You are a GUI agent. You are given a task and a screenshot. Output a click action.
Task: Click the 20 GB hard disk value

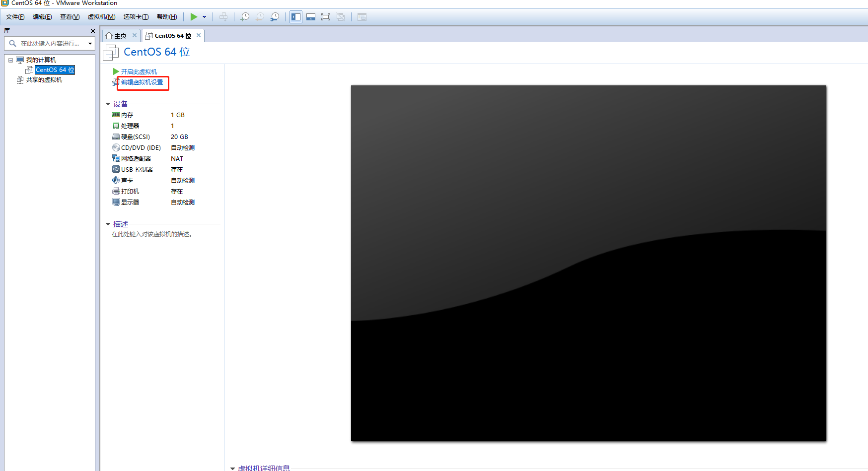180,136
